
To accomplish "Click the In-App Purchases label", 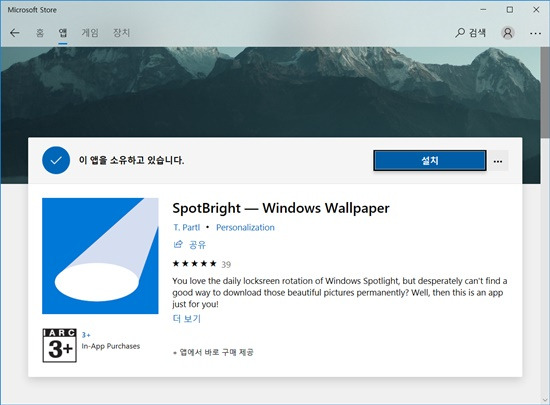I will [x=111, y=346].
